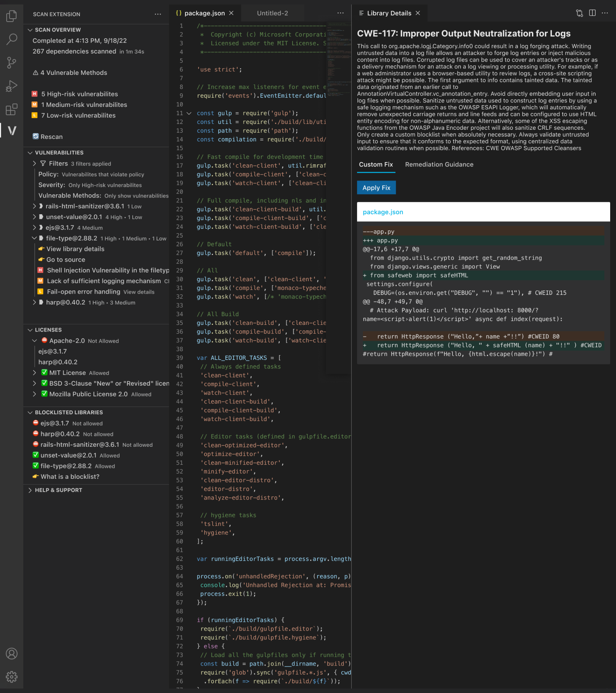
Task: Click Rescan
Action: coord(52,136)
